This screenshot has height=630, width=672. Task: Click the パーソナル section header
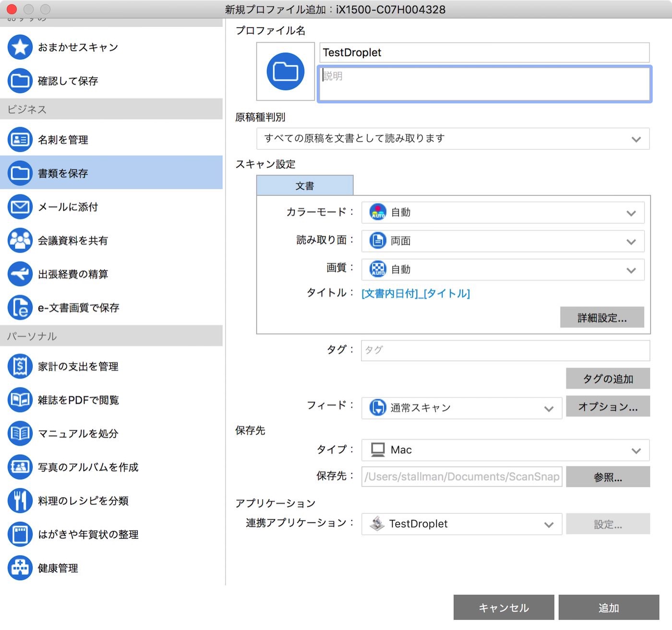point(111,336)
